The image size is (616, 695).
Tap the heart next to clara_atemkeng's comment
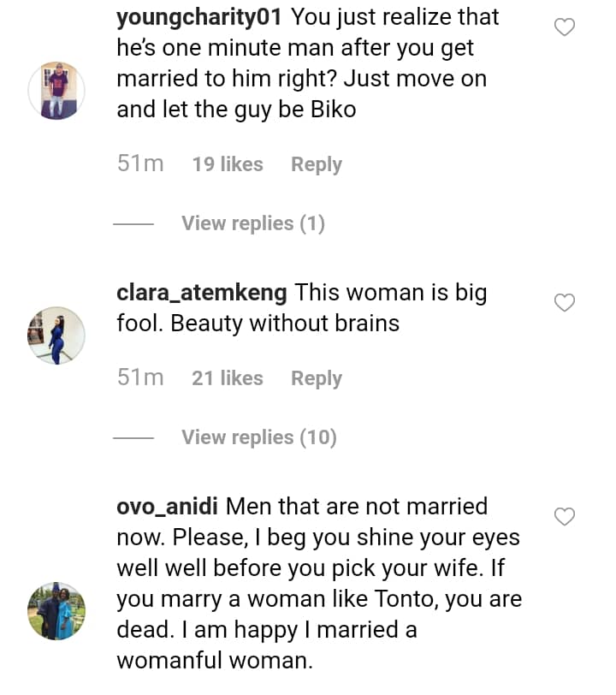[x=565, y=302]
